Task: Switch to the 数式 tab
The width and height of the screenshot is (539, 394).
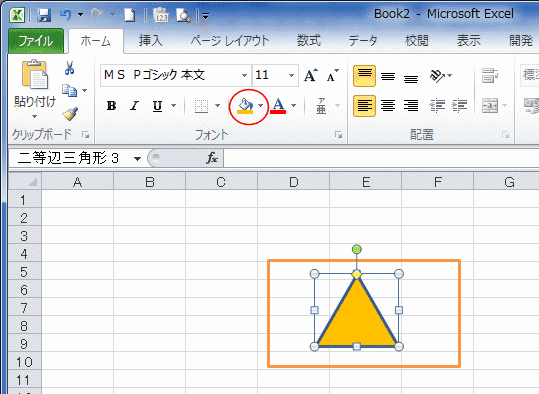Action: 309,41
